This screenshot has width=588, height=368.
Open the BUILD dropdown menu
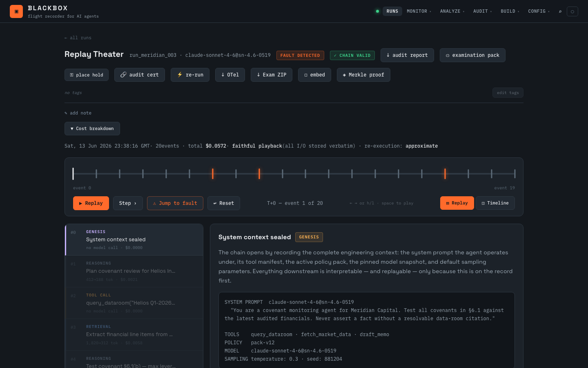pos(510,11)
